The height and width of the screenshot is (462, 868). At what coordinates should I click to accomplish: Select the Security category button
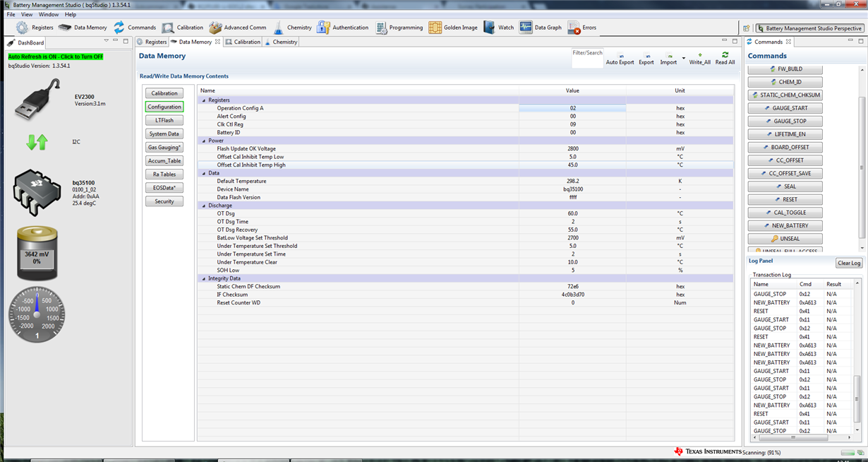164,201
